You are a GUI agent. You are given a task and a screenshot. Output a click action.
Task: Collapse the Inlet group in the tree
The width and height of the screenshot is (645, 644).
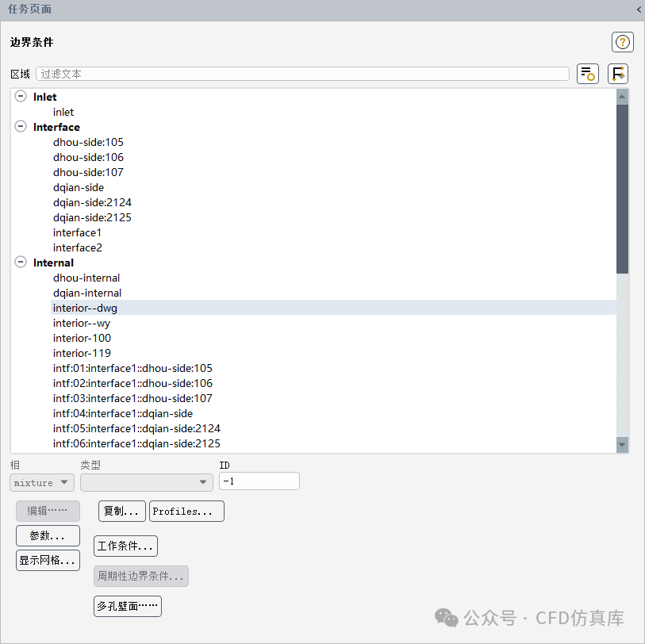tap(20, 96)
